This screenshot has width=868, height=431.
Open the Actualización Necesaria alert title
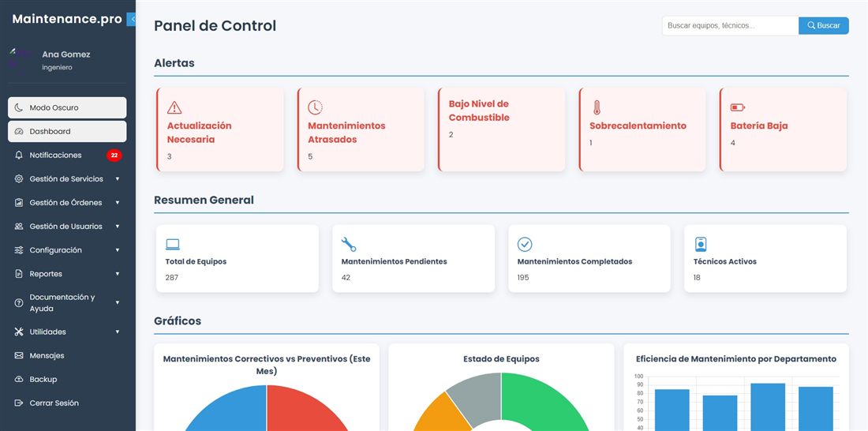(200, 133)
